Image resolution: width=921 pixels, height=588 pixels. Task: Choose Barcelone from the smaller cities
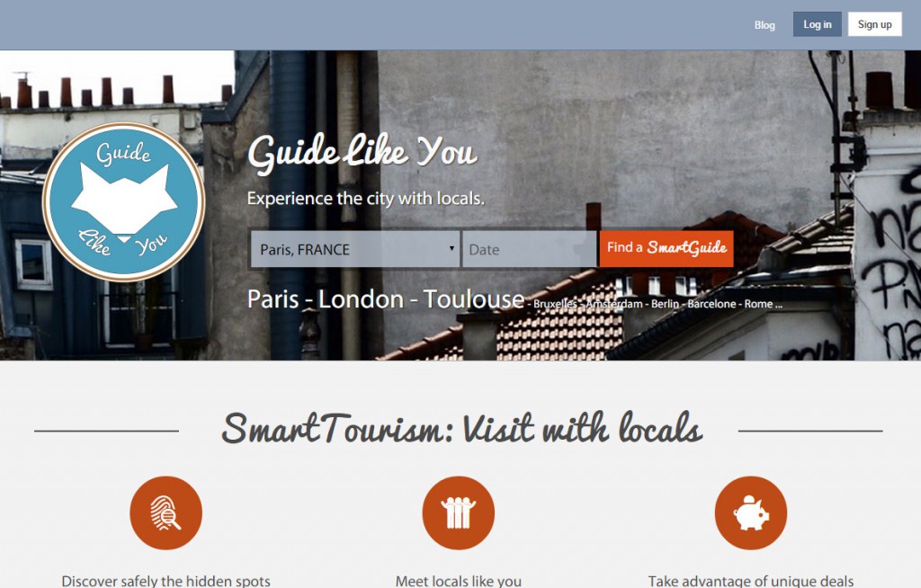tap(711, 304)
